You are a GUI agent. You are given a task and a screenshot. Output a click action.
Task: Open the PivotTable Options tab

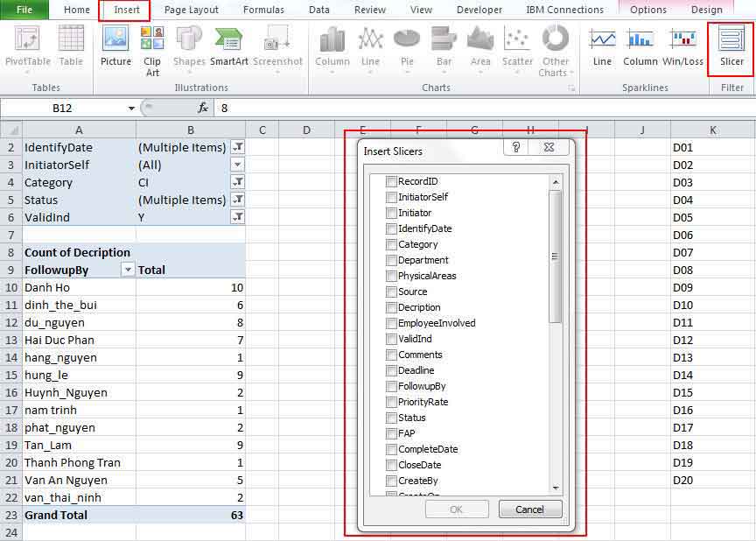pyautogui.click(x=648, y=10)
